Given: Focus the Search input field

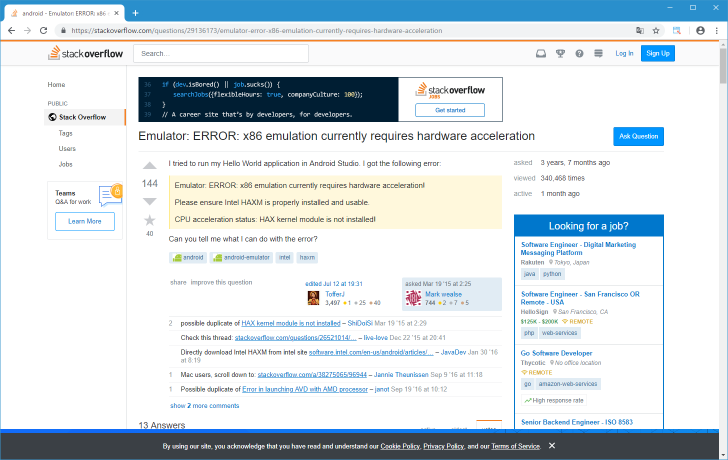Looking at the screenshot, I should (221, 53).
